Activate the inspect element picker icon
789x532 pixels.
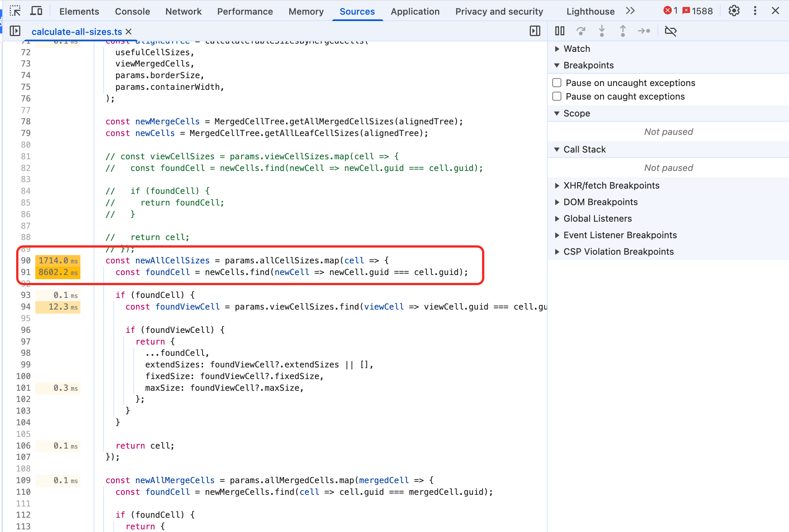click(15, 11)
